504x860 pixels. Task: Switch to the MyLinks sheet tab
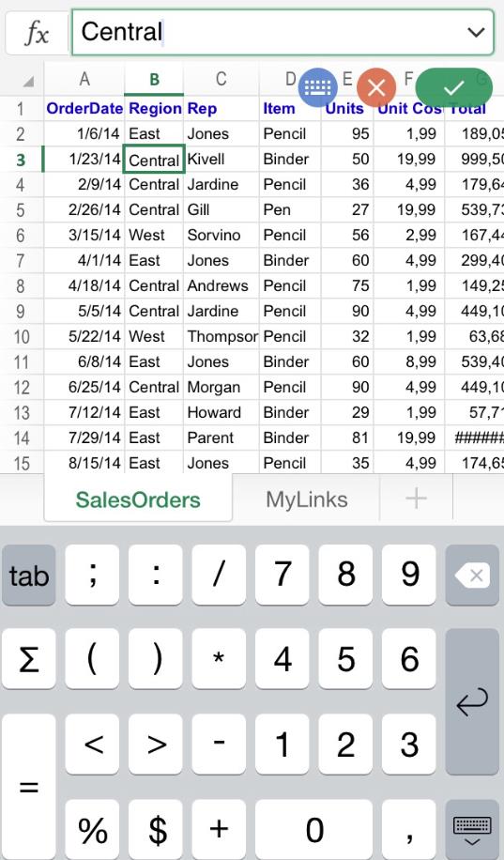(307, 499)
